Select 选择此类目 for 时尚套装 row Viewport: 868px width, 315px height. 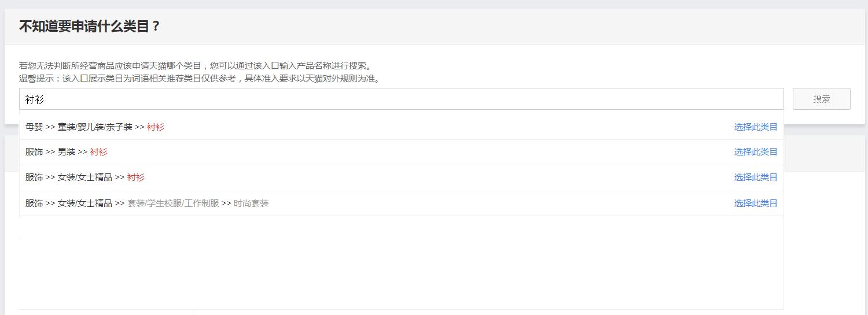(x=755, y=203)
